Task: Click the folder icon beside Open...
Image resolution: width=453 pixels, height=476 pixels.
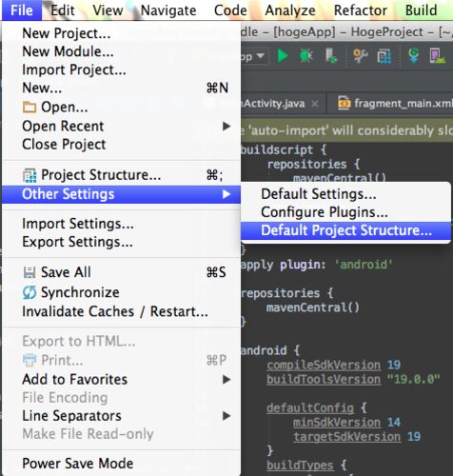Action: point(30,108)
